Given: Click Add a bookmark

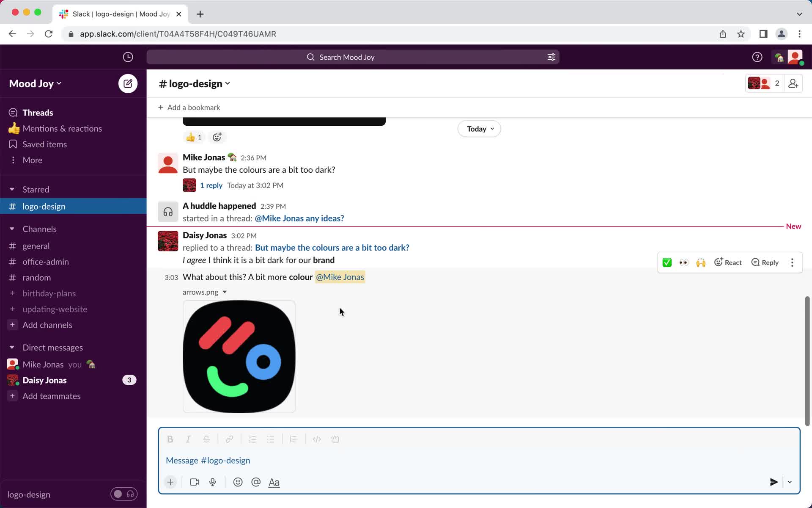Looking at the screenshot, I should [189, 108].
